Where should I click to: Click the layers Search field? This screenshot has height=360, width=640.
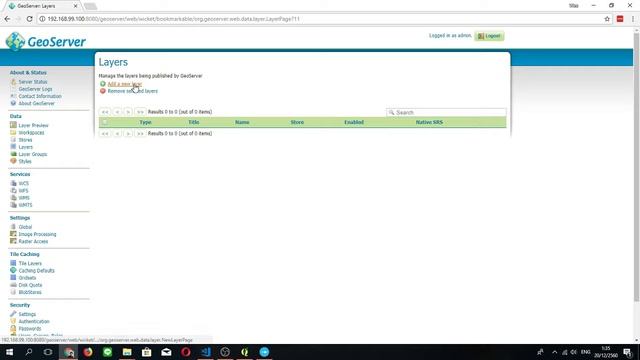pos(446,112)
